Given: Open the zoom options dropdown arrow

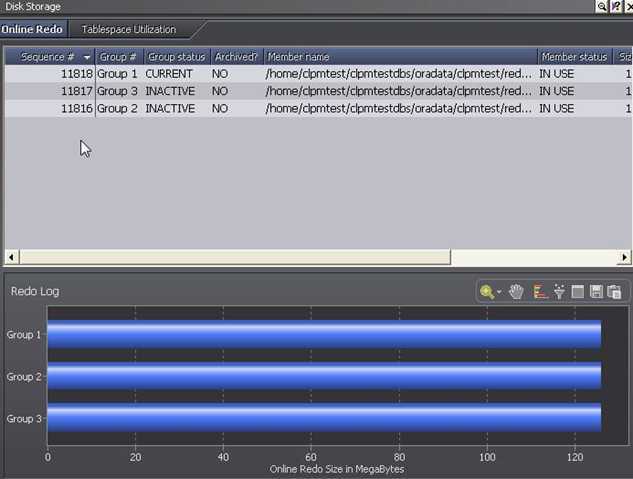Looking at the screenshot, I should 499,291.
